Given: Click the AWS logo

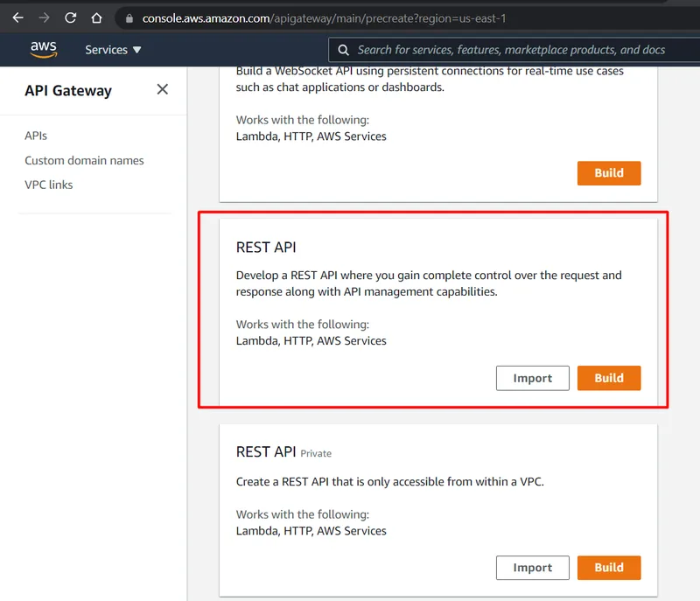Looking at the screenshot, I should 43,50.
